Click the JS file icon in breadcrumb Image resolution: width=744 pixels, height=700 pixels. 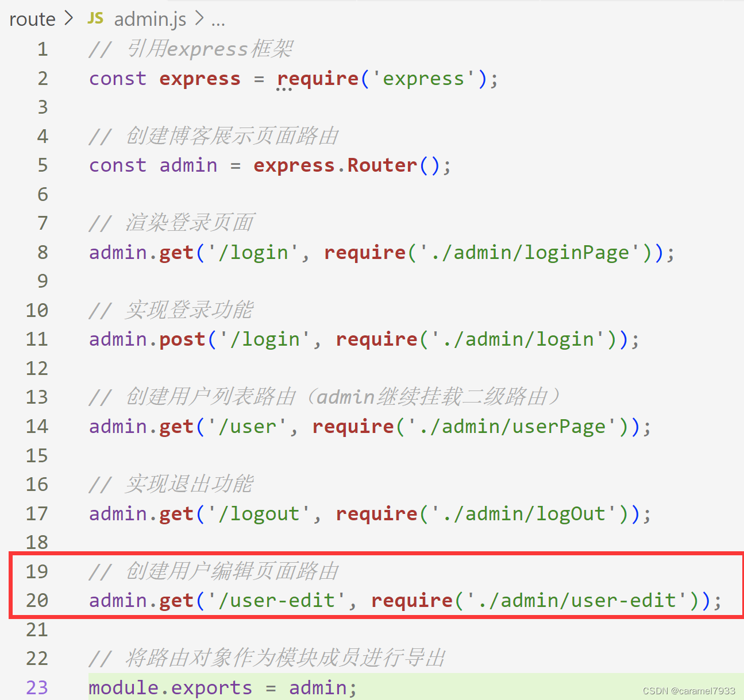(x=95, y=18)
